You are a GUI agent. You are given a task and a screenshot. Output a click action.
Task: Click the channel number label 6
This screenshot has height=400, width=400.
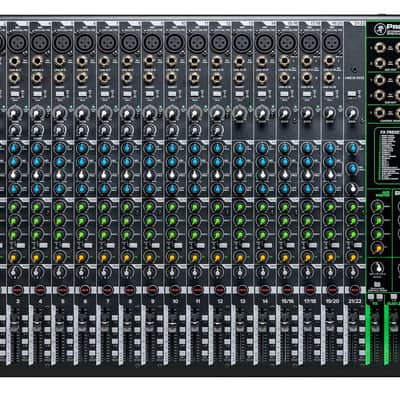click(x=85, y=301)
